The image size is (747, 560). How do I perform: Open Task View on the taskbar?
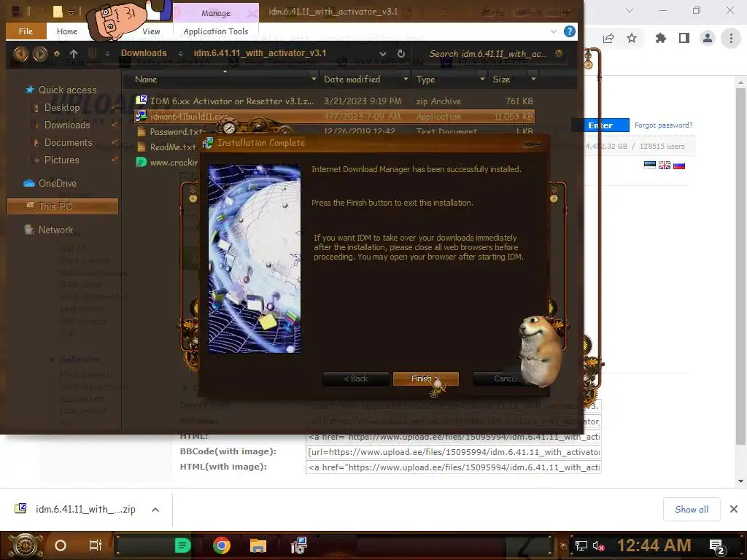click(96, 545)
